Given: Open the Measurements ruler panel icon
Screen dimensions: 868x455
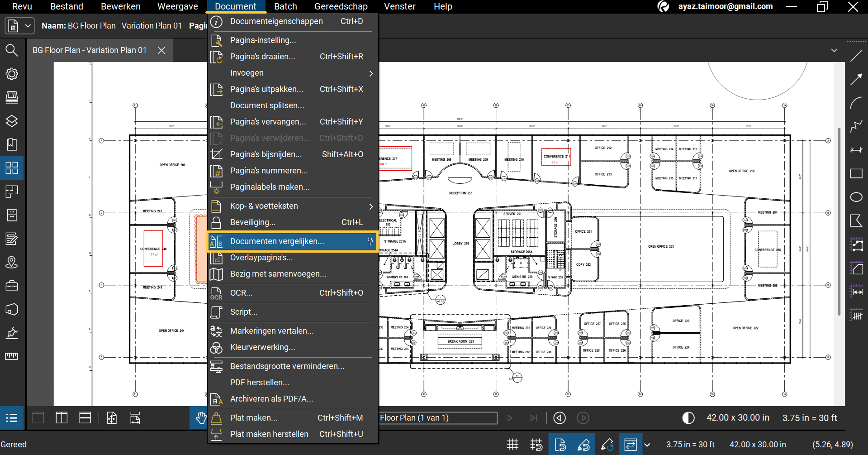Looking at the screenshot, I should coord(12,356).
